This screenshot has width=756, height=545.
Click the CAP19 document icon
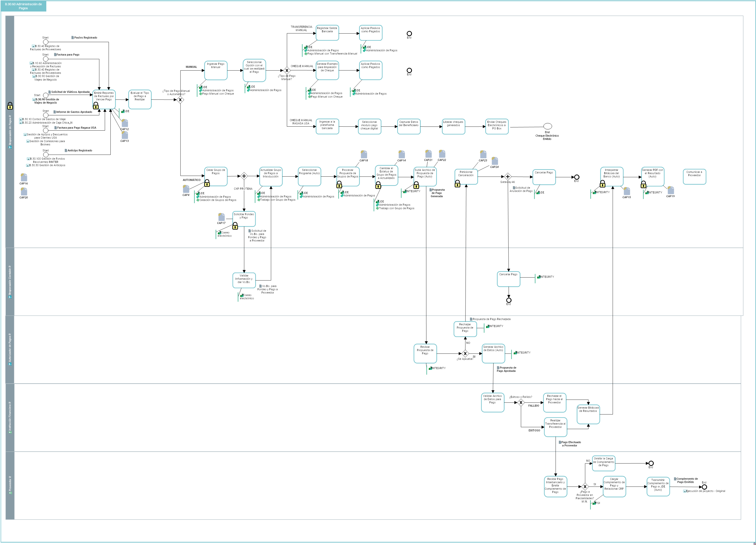coord(671,190)
